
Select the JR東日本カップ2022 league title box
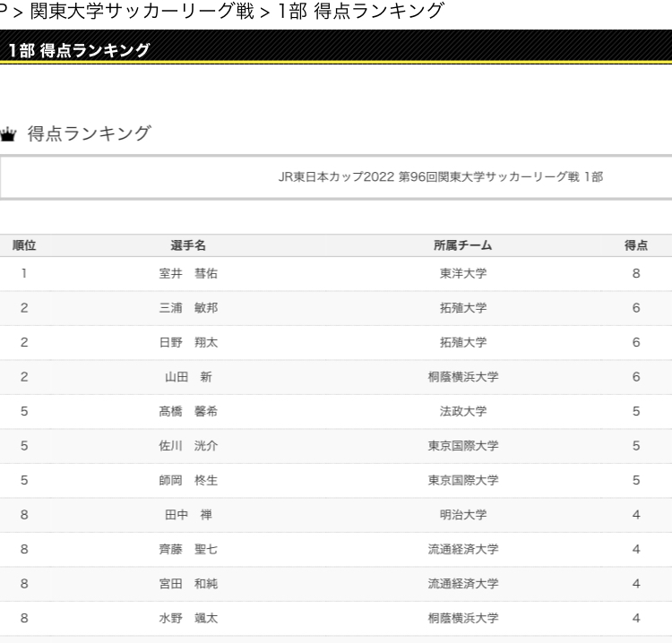(336, 177)
